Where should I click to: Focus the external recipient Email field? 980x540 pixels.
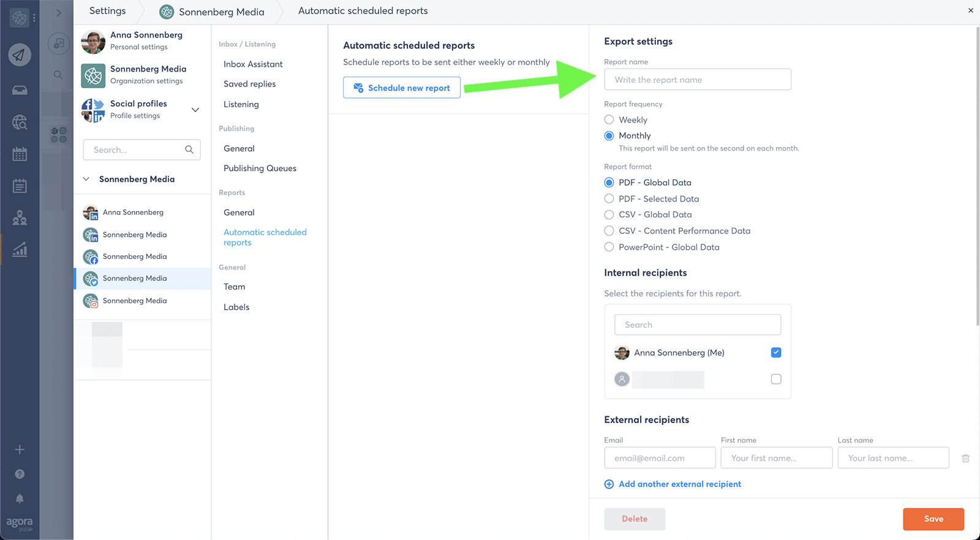[x=660, y=458]
